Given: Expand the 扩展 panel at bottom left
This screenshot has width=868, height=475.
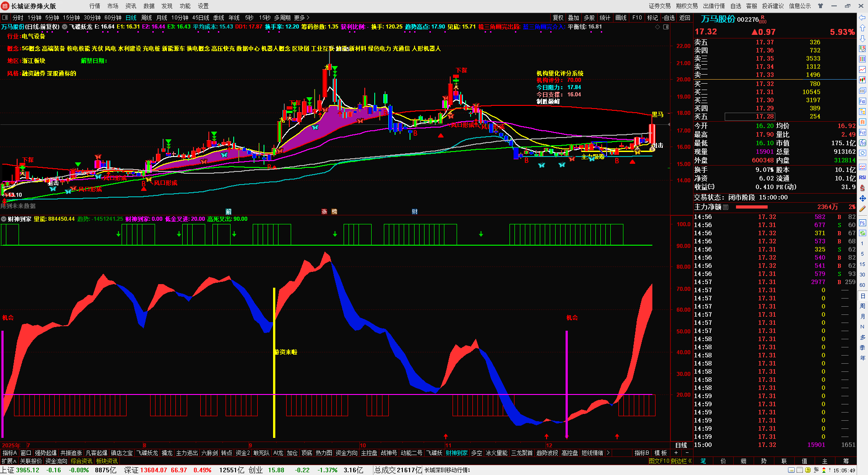Looking at the screenshot, I should coord(9,461).
